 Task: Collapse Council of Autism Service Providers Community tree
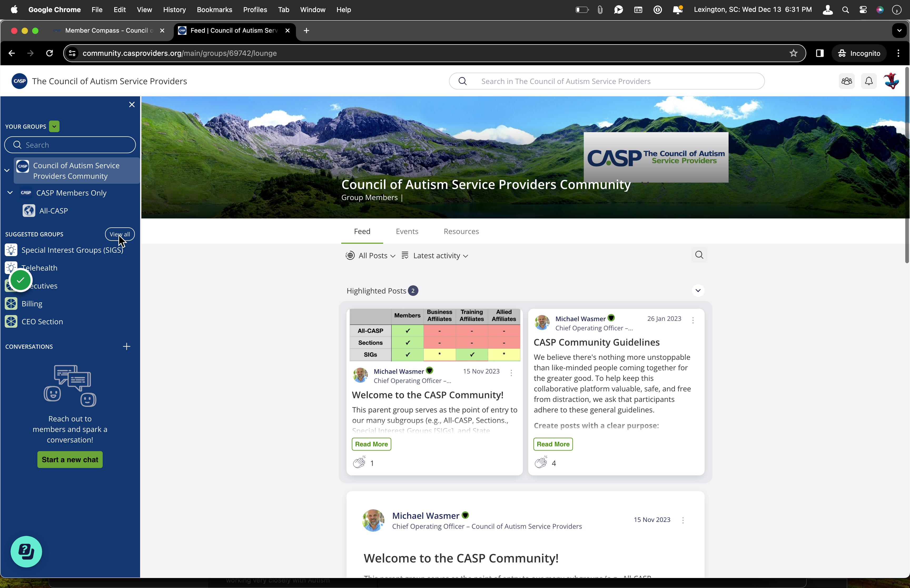[7, 170]
